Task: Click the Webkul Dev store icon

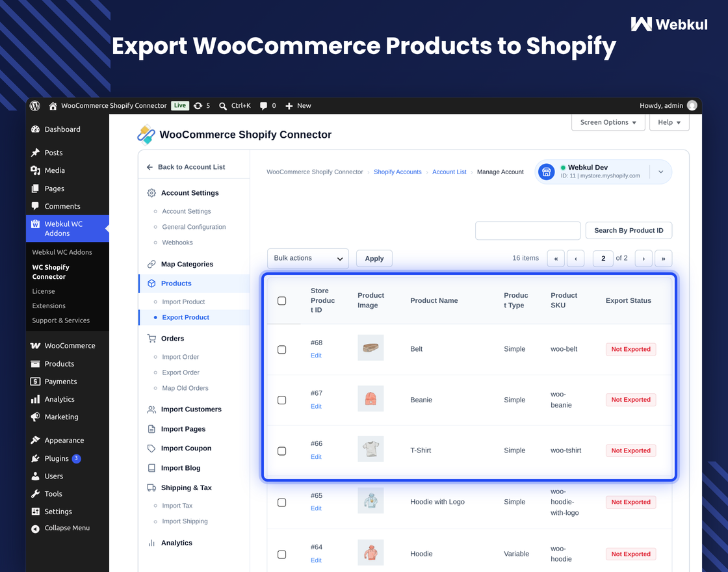Action: coord(547,172)
